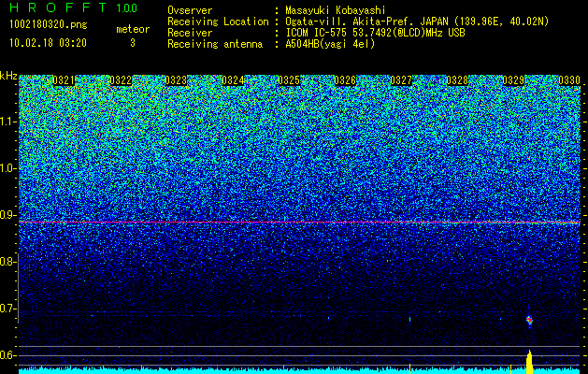Click the red meteor echo spot near 0329
588x374 pixels.
coord(529,320)
